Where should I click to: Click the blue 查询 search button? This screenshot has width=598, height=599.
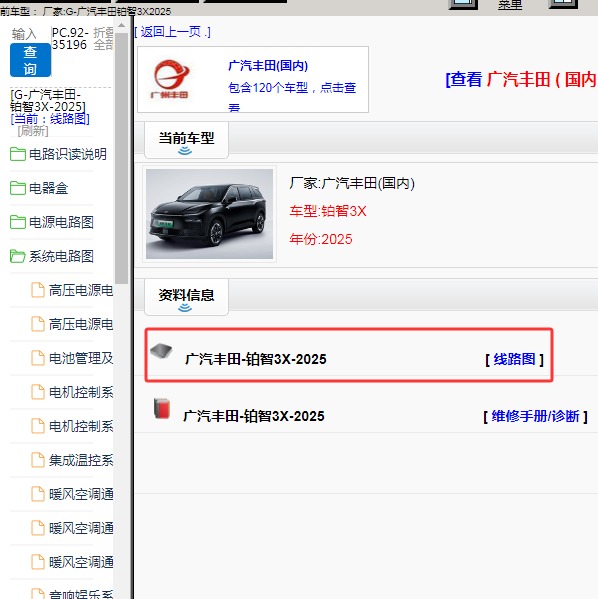coord(30,60)
